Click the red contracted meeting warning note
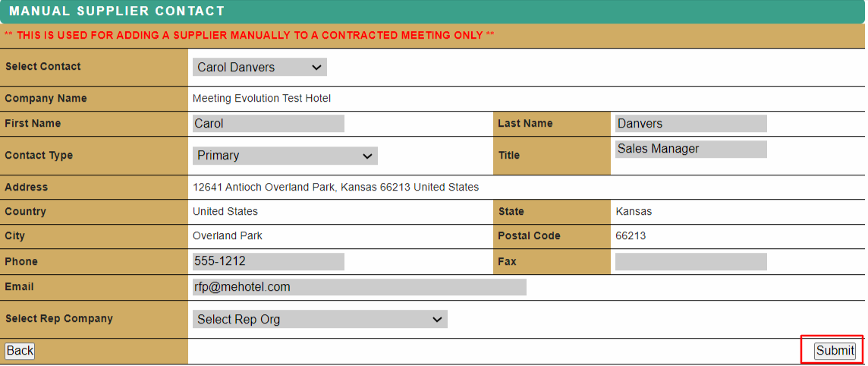This screenshot has width=868, height=366. coord(250,36)
